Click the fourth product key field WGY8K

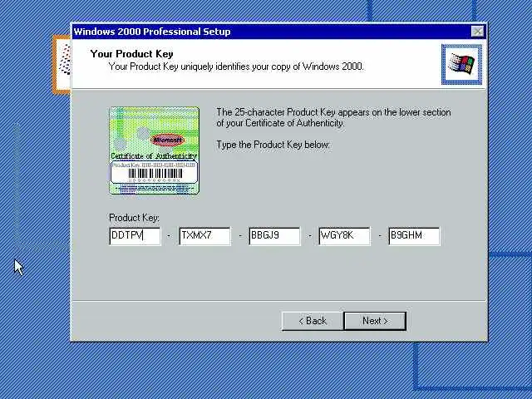(345, 236)
